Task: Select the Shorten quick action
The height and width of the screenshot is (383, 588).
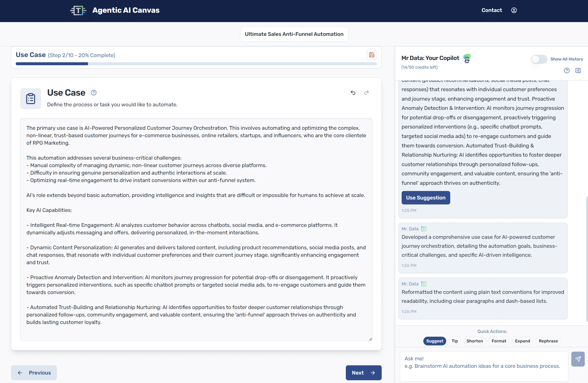Action: pos(474,341)
